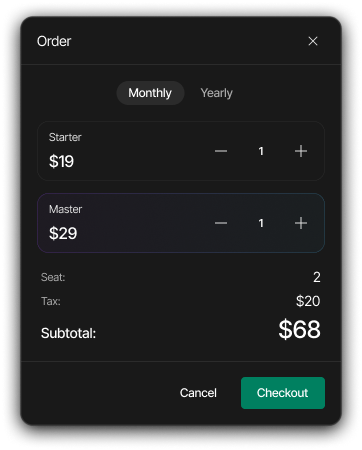Click the Subtotal label
The image size is (362, 450).
click(x=68, y=333)
